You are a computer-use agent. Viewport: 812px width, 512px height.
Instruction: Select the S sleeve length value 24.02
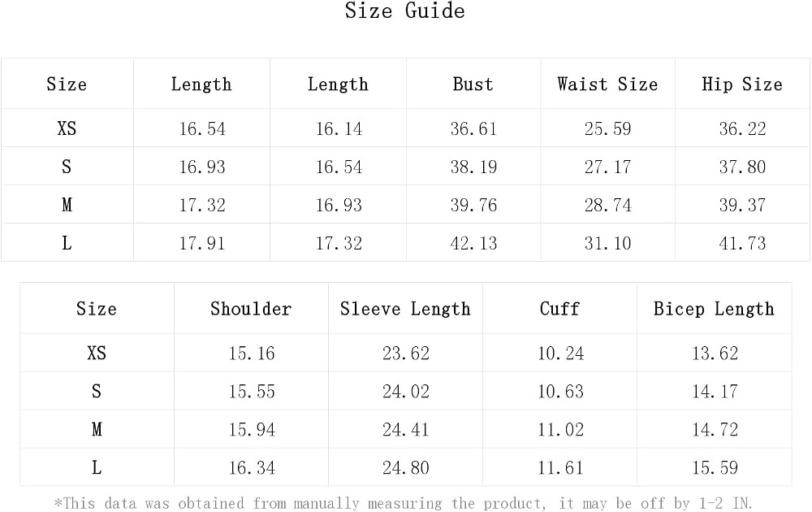click(x=406, y=391)
